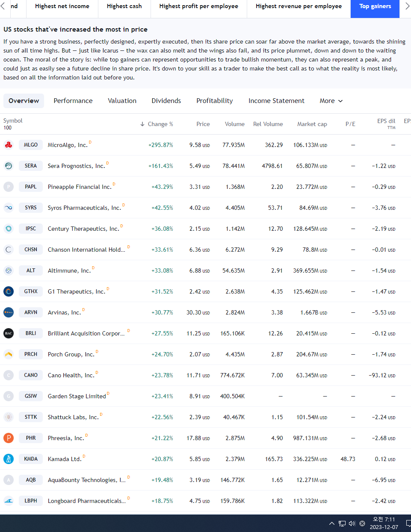Screen dimensions: 411x532
Task: Switch to the Income Statement view
Action: click(x=277, y=101)
